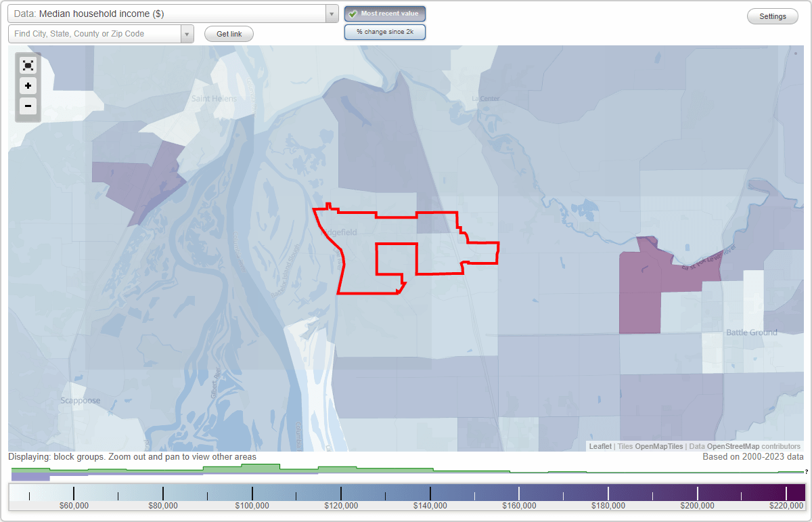Click the Find City search field
This screenshot has width=812, height=522.
coord(95,33)
